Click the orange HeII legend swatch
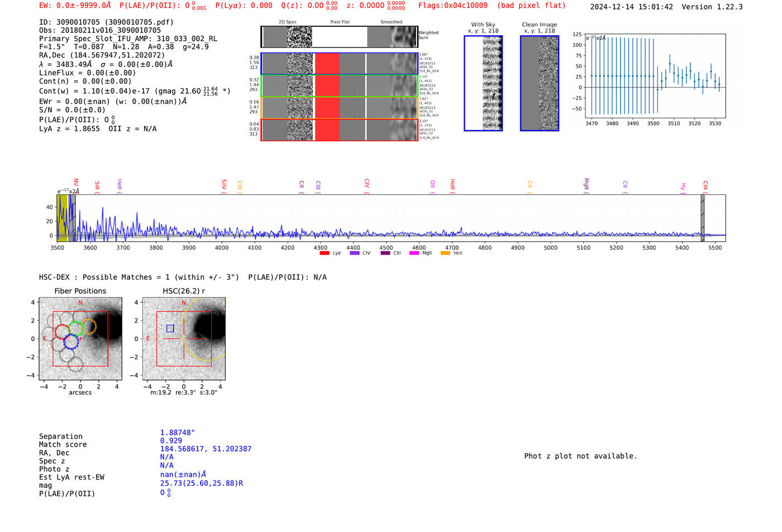782x532 pixels. coord(445,253)
